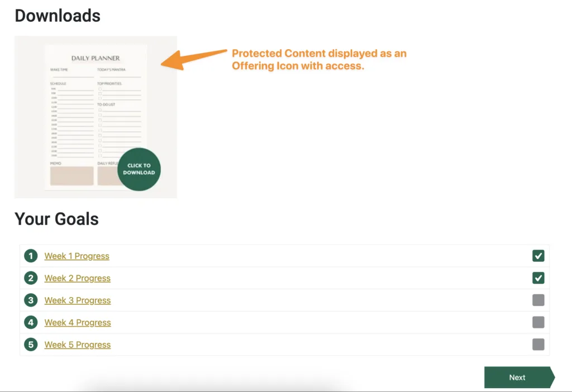572x392 pixels.
Task: Open the Week 5 Progress link
Action: (77, 345)
